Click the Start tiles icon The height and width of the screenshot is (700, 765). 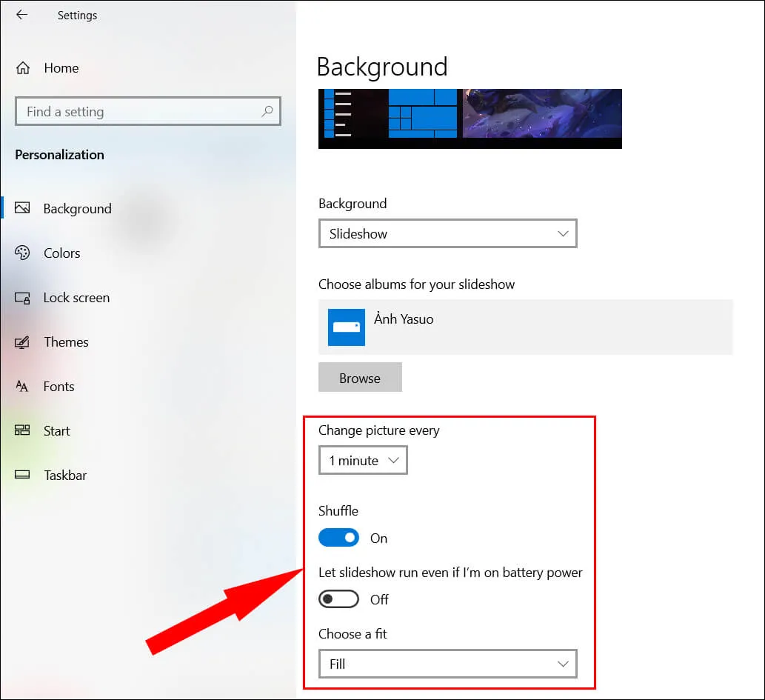click(x=22, y=431)
